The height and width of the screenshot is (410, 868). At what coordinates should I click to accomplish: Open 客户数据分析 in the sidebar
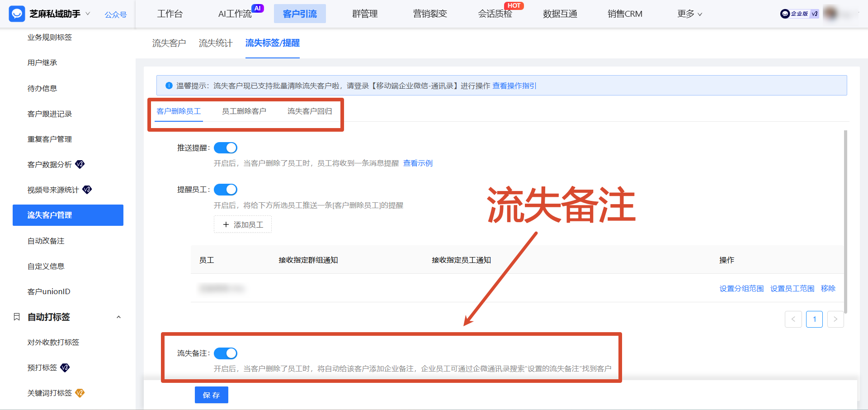50,165
